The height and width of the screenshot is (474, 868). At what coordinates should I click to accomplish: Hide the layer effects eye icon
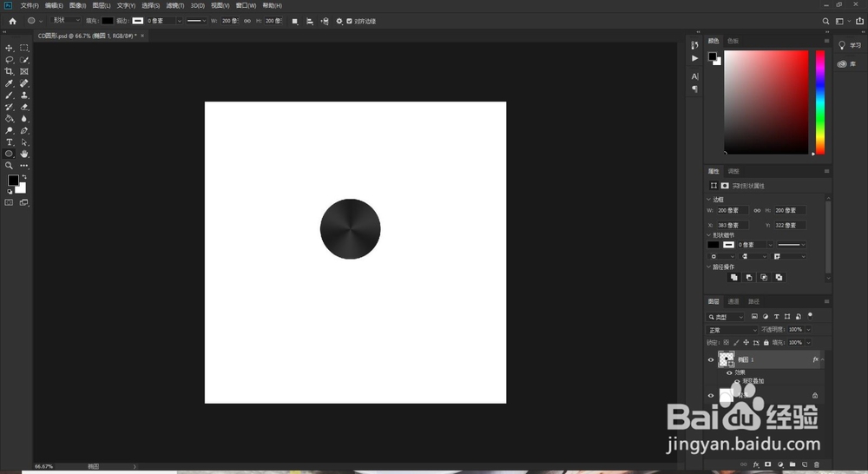(729, 372)
